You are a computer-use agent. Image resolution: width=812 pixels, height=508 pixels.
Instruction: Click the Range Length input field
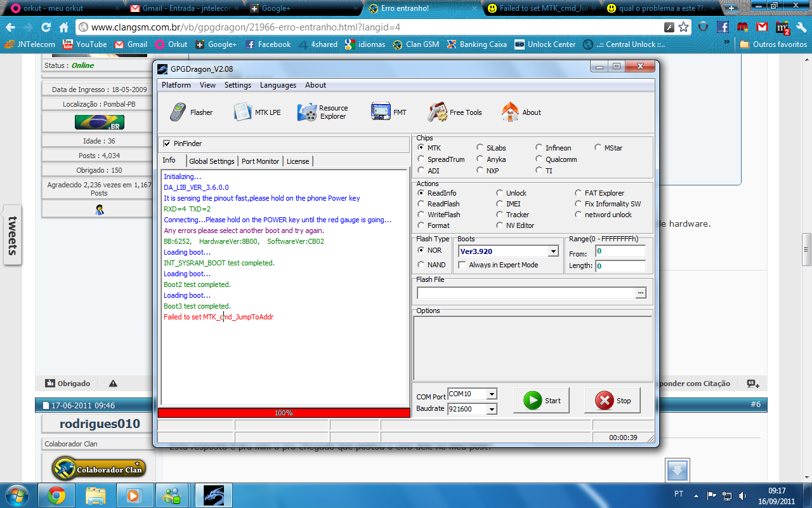[x=620, y=266]
